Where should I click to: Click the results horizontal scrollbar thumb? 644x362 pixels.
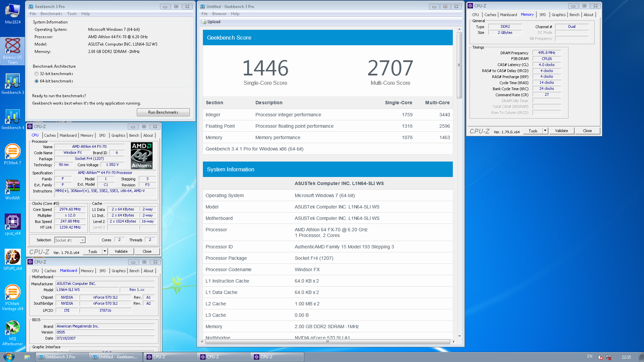327,342
